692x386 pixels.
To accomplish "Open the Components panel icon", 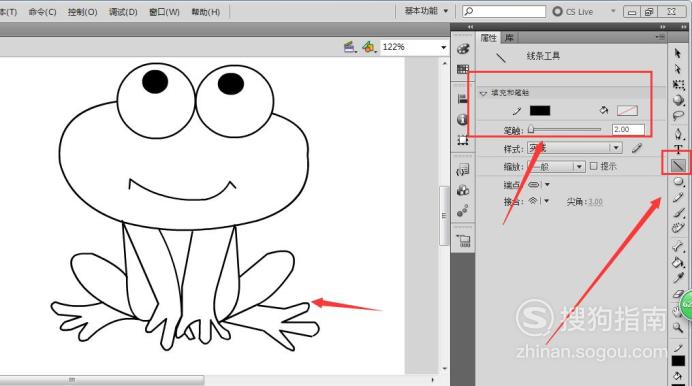I will (x=463, y=190).
